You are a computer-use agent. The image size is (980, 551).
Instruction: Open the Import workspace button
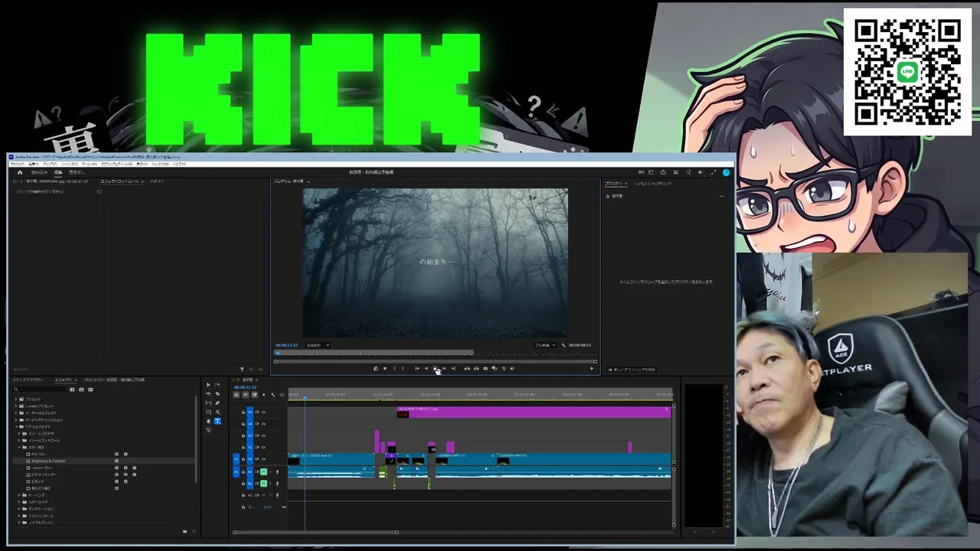(x=39, y=172)
